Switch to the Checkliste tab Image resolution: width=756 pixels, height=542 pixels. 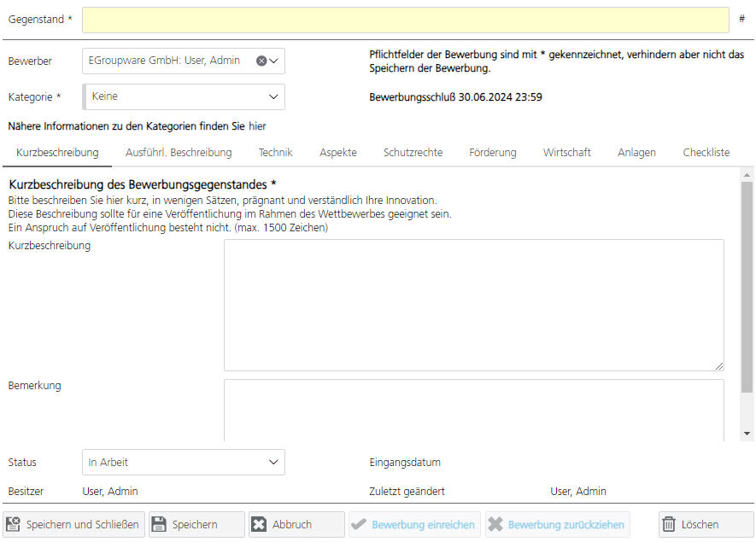click(706, 152)
